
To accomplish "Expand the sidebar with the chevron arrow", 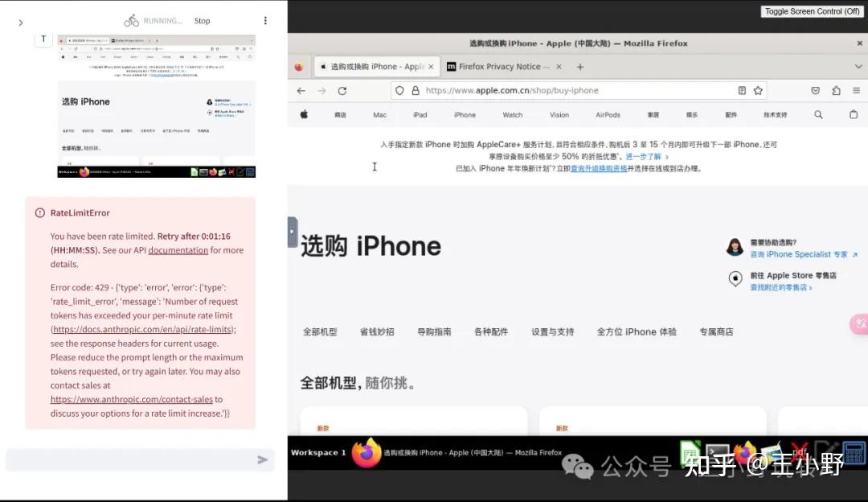I will [20, 23].
